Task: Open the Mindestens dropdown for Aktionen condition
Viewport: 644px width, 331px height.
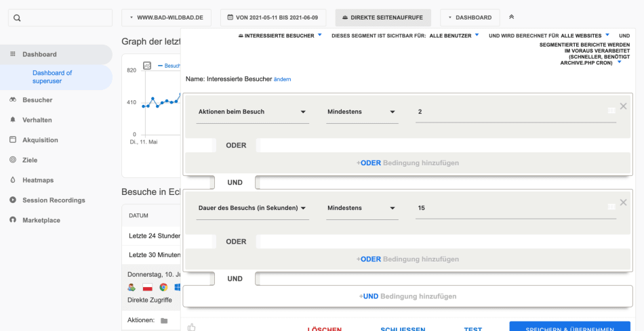Action: pos(362,112)
